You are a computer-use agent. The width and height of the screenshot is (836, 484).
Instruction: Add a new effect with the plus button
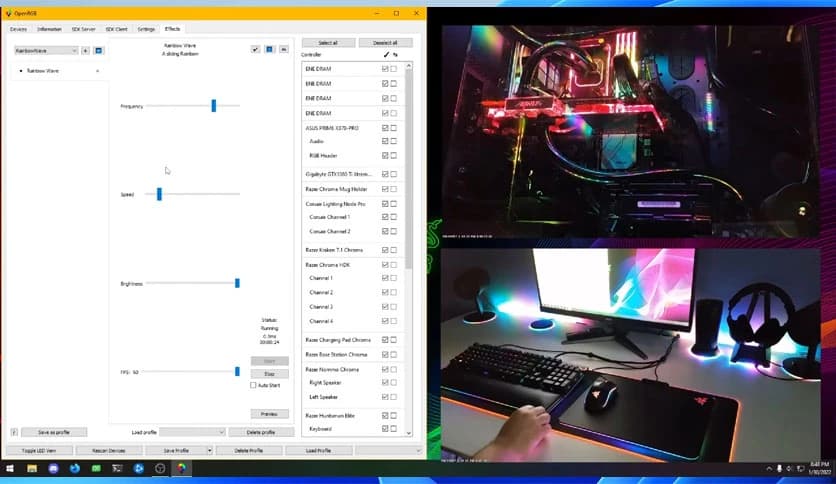pos(85,51)
